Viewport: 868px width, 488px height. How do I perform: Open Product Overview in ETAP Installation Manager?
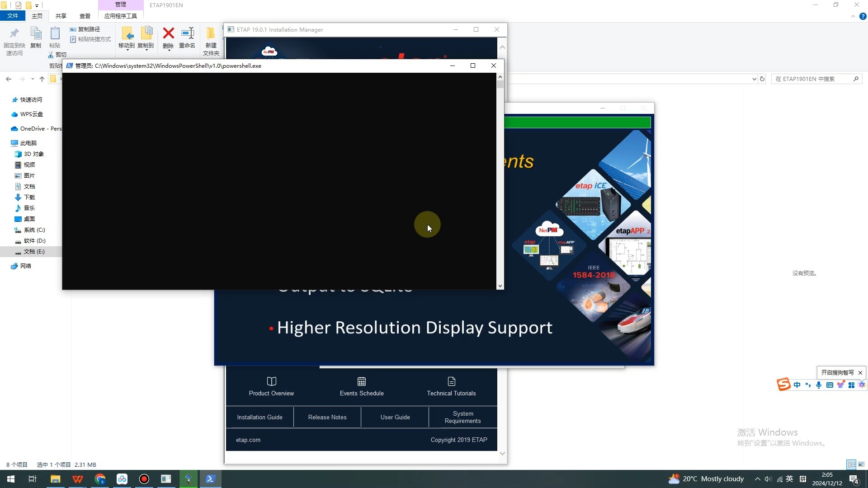point(271,387)
